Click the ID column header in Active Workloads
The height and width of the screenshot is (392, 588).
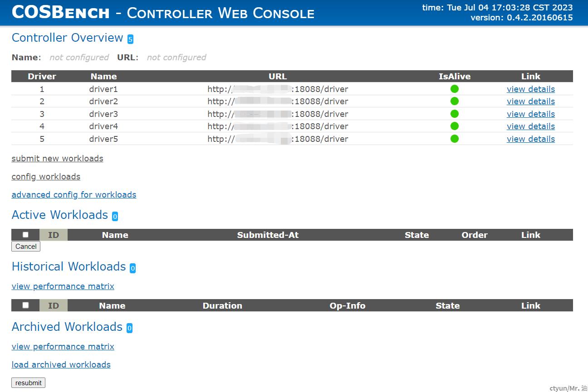54,235
